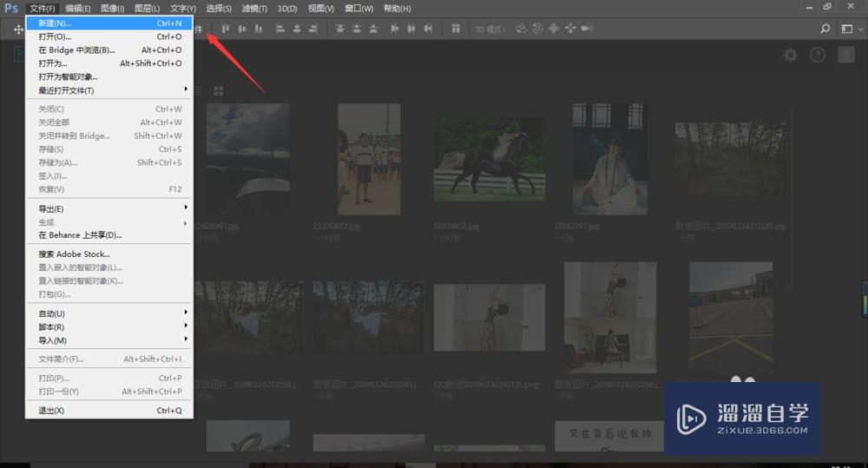This screenshot has height=468, width=868.
Task: Choose the 打开为... menu entry
Action: [109, 63]
